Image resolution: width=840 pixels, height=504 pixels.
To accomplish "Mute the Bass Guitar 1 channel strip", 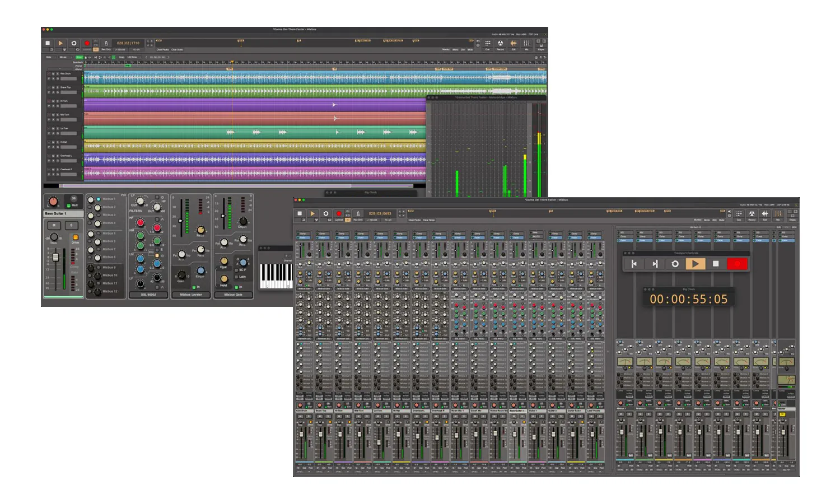I will [x=54, y=225].
